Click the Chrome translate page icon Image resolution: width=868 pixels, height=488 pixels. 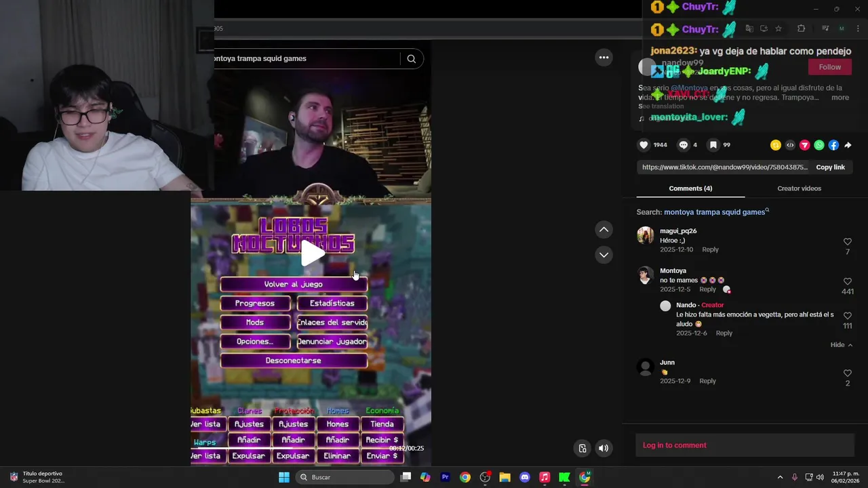(749, 28)
